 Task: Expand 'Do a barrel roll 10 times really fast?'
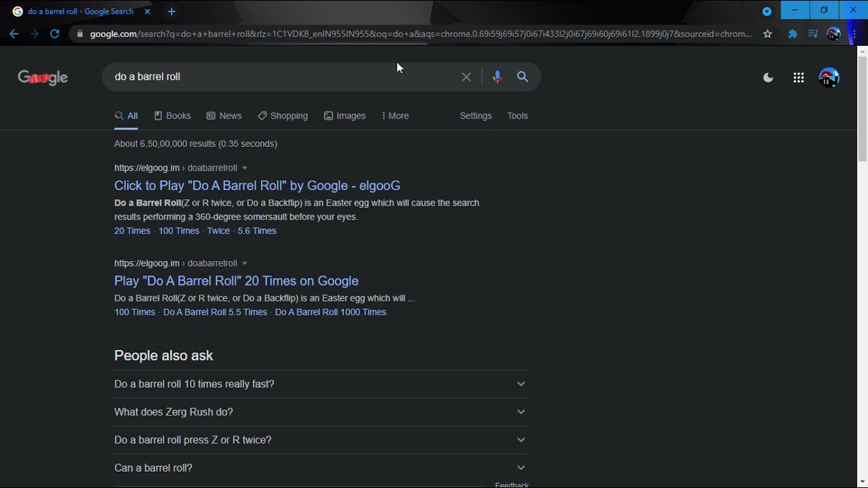[x=321, y=384]
